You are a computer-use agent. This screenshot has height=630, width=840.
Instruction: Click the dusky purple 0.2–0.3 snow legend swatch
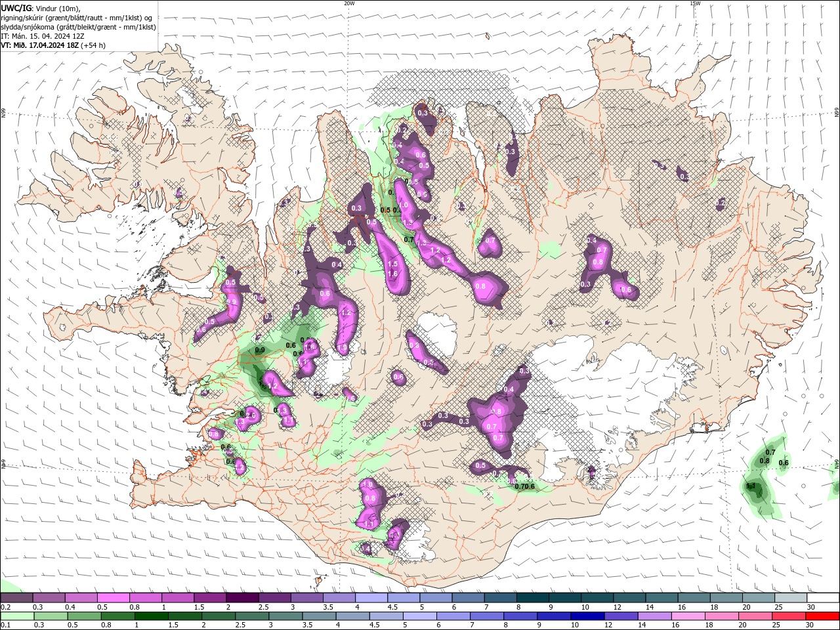pyautogui.click(x=16, y=597)
